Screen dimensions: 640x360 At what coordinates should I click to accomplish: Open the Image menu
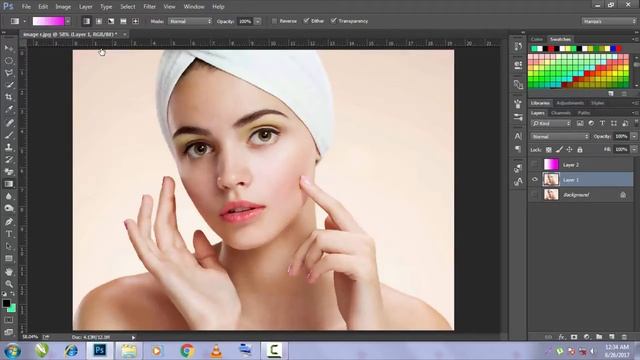[63, 7]
